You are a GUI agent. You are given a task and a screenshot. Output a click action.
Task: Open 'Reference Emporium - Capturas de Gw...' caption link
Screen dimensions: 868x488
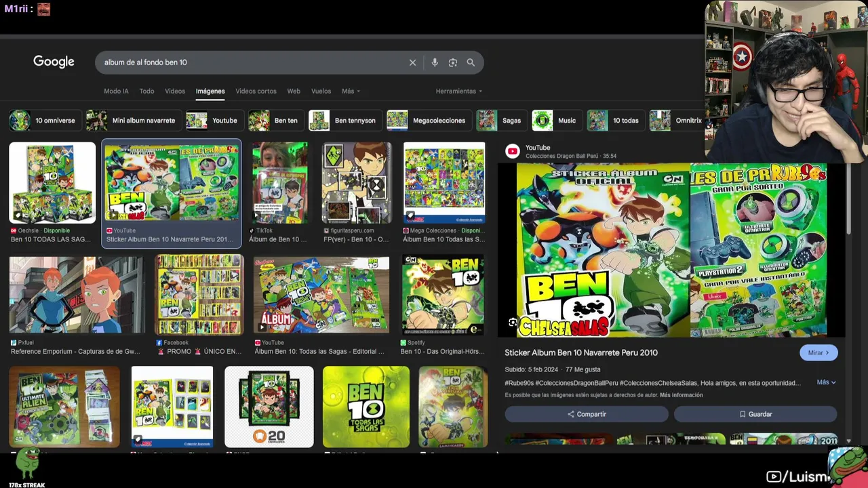click(76, 352)
